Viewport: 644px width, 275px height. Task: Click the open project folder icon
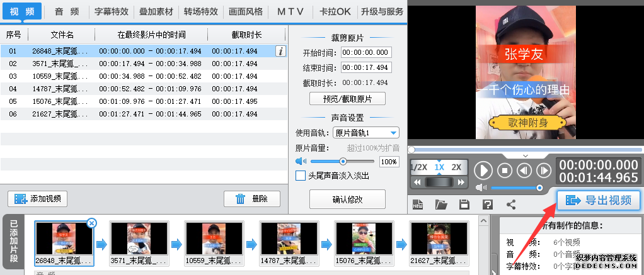[x=441, y=205]
